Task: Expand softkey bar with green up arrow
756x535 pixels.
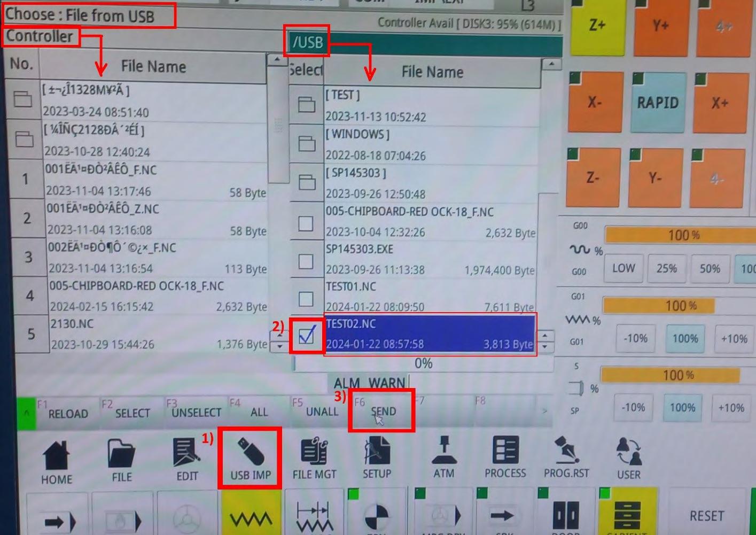Action: click(26, 413)
